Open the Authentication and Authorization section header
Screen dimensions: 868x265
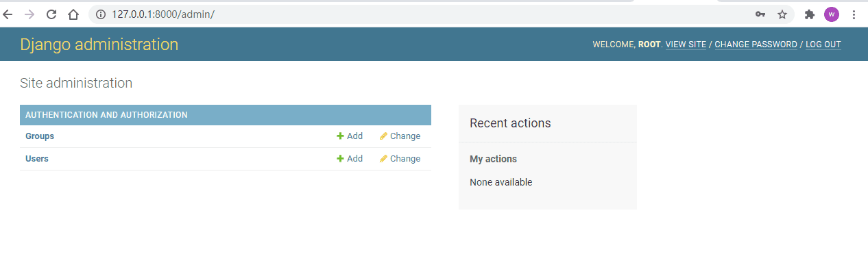[106, 115]
